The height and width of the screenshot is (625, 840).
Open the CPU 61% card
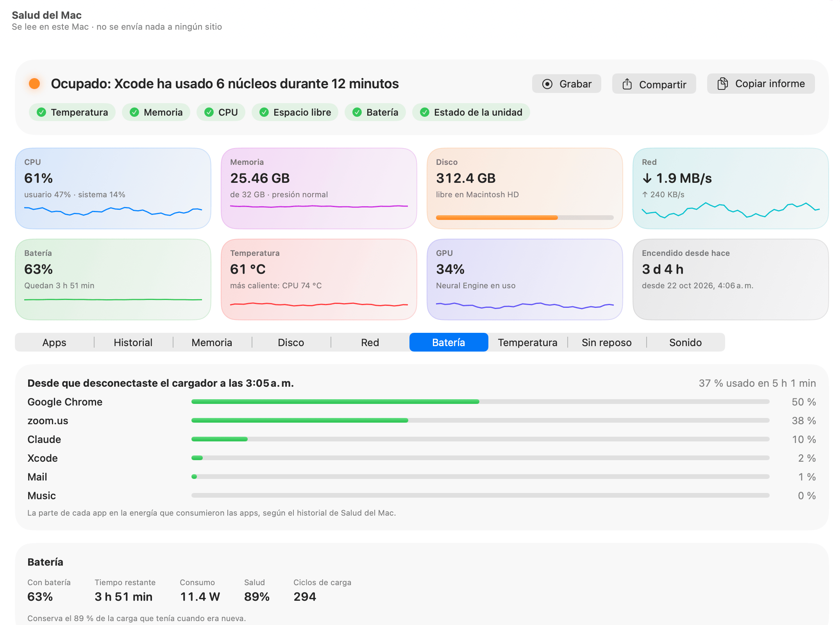tap(113, 188)
